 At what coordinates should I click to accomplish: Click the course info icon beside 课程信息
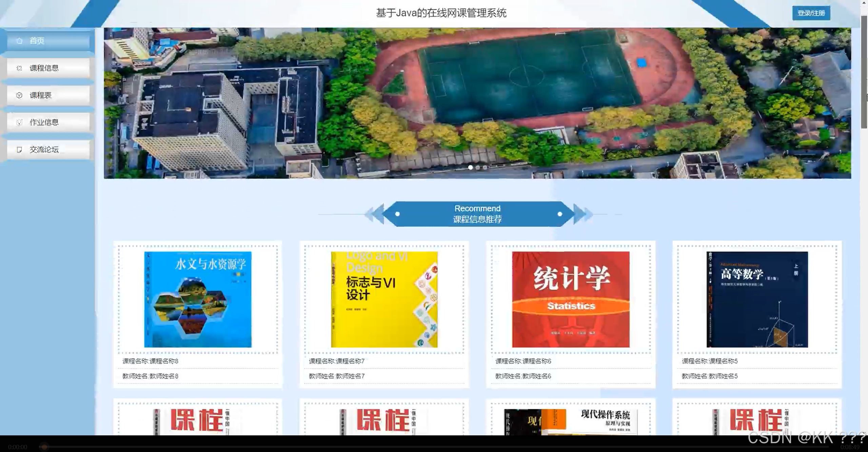tap(19, 68)
